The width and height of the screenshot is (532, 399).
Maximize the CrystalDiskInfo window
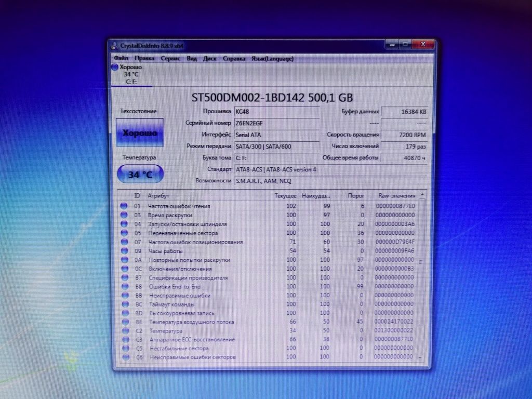405,44
